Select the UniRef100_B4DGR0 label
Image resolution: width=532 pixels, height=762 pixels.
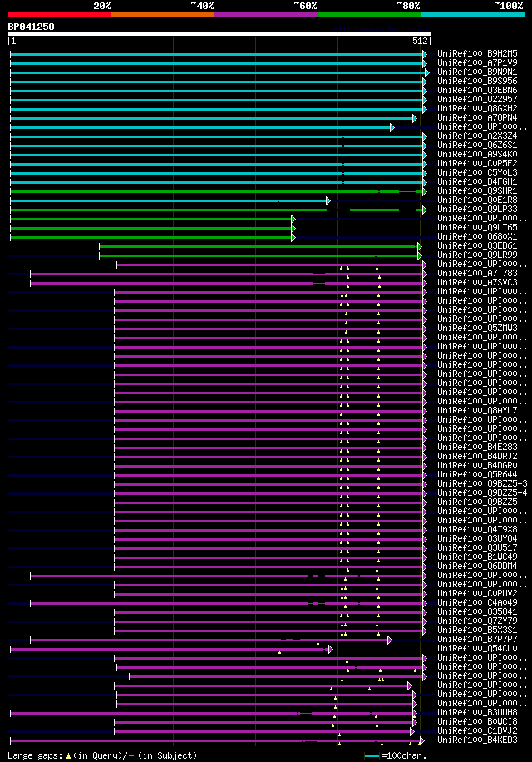click(x=477, y=466)
